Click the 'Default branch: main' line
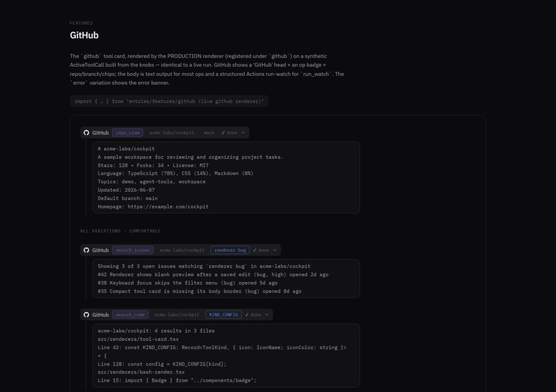This screenshot has width=556, height=392. coord(128,198)
